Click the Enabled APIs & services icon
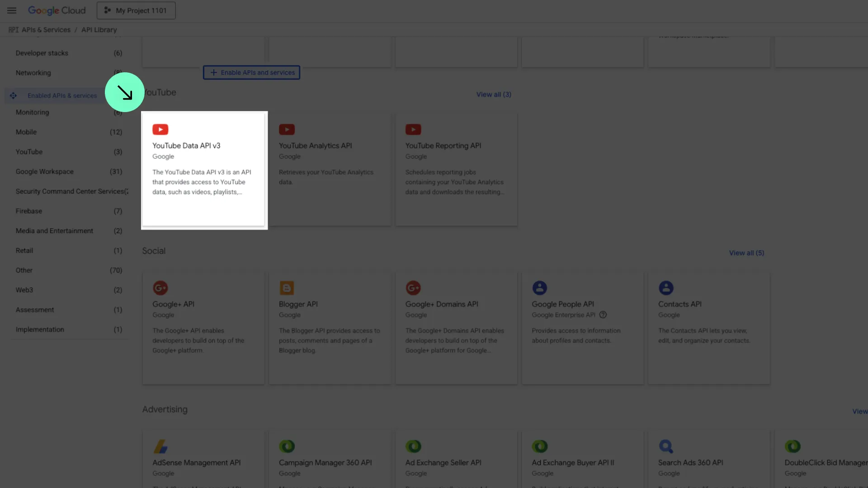 [13, 96]
